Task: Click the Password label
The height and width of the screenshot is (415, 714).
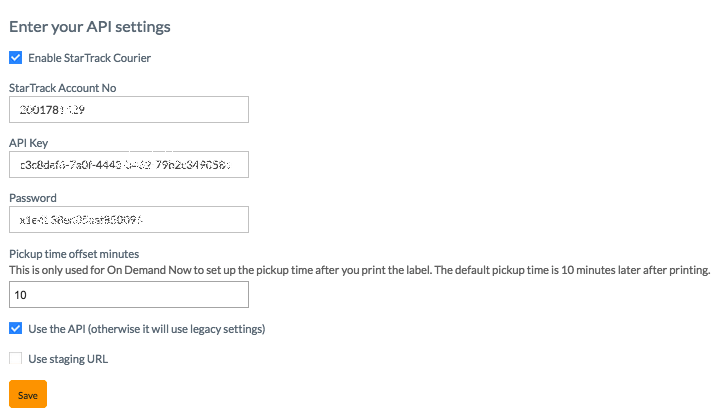Action: 33,198
